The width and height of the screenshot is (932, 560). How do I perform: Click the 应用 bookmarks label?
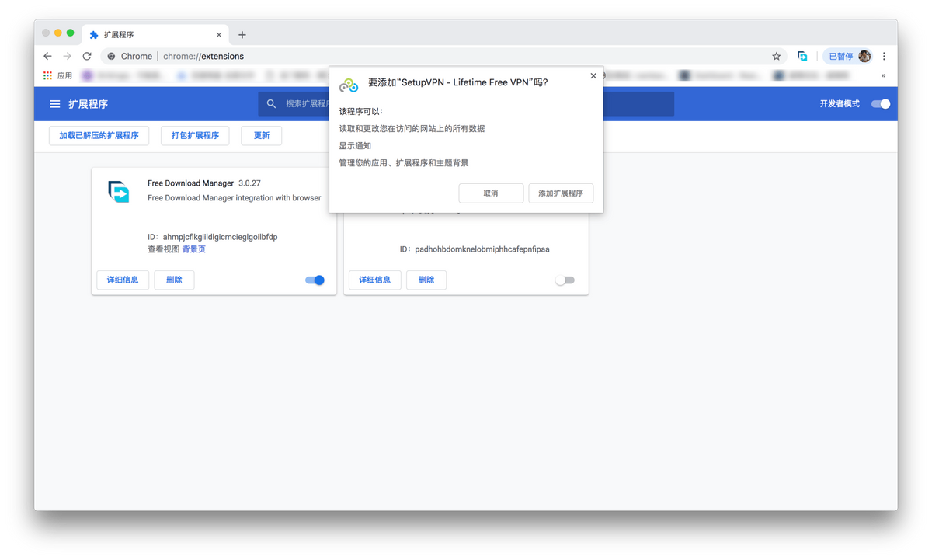[65, 75]
